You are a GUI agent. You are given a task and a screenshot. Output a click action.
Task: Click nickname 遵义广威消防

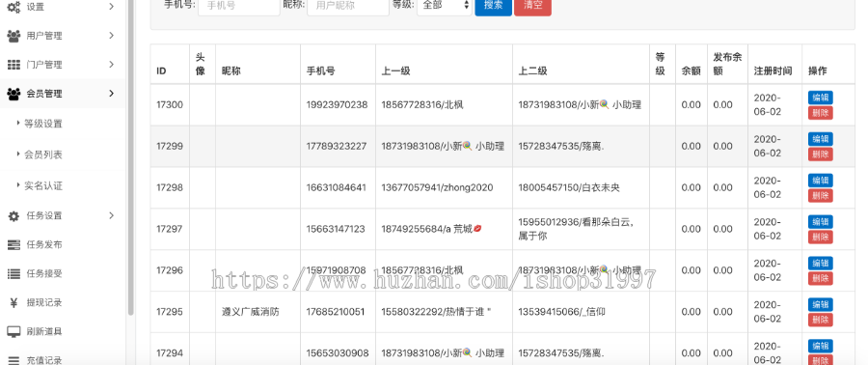coord(250,312)
